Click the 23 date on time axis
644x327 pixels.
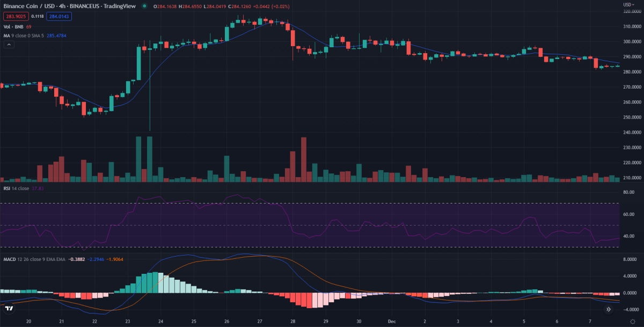tap(128, 321)
